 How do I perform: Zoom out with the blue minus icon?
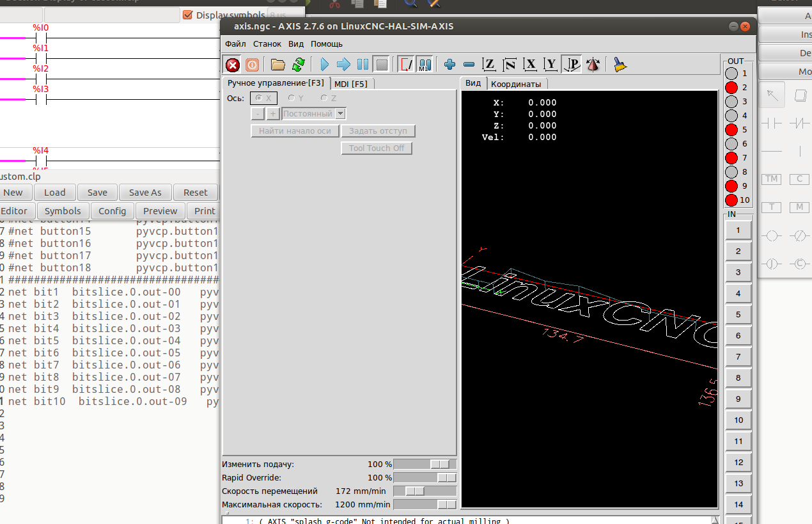click(x=469, y=65)
